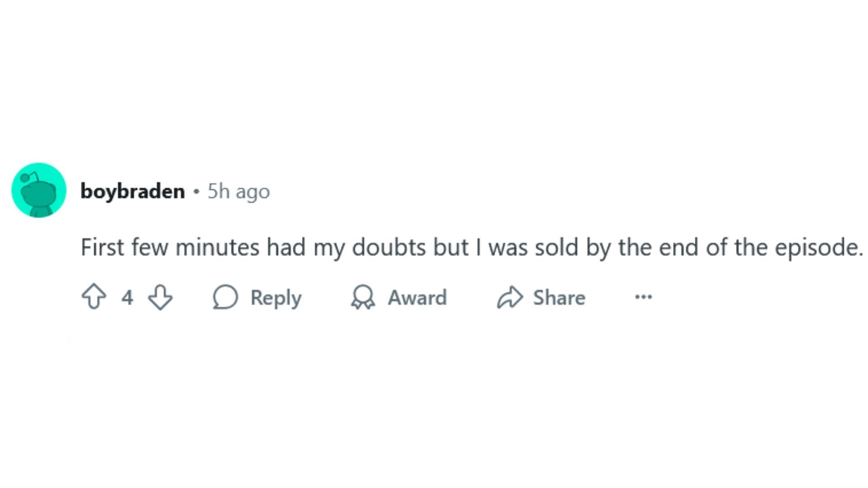Click the 5h ago timestamp
868x488 pixels.
(238, 191)
